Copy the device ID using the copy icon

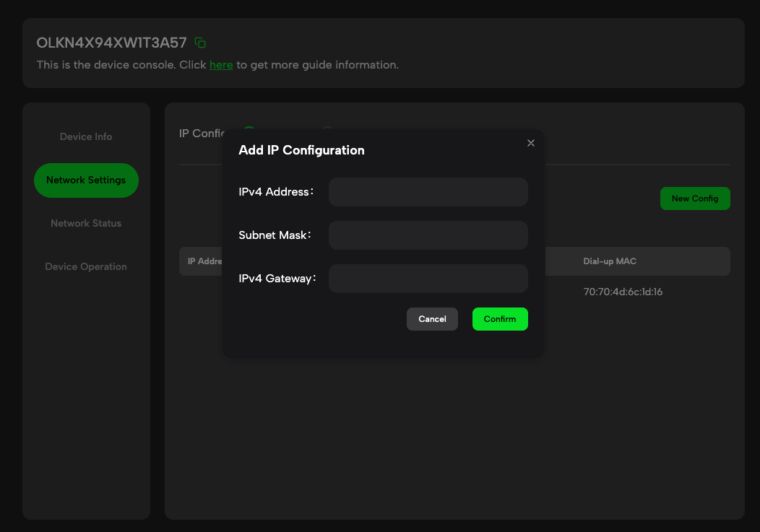[199, 42]
